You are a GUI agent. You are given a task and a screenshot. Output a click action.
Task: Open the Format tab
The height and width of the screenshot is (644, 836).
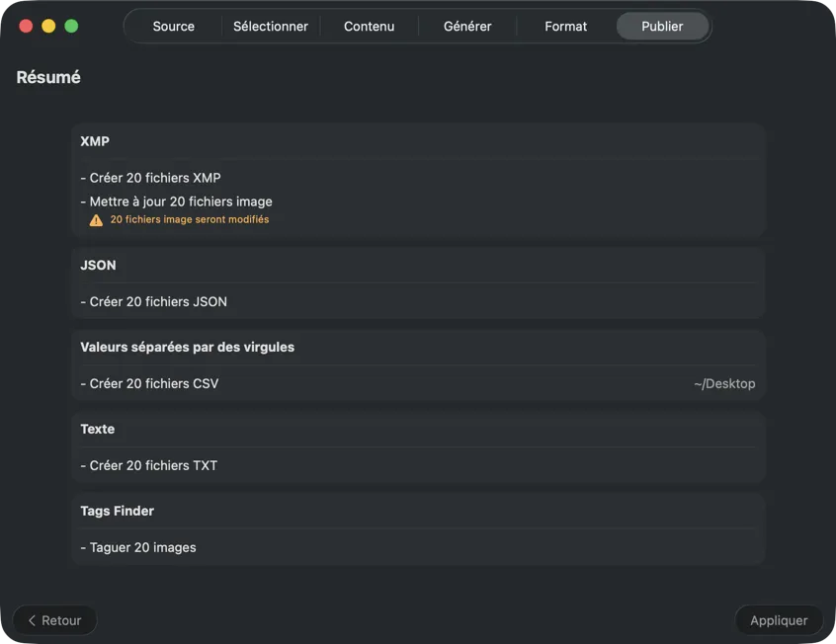tap(565, 27)
